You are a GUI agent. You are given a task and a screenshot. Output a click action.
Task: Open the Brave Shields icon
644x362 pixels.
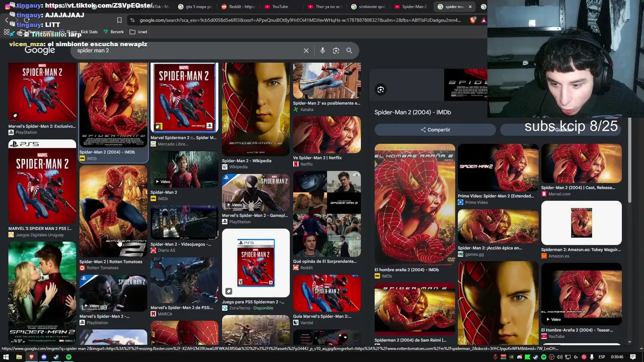[x=473, y=20]
